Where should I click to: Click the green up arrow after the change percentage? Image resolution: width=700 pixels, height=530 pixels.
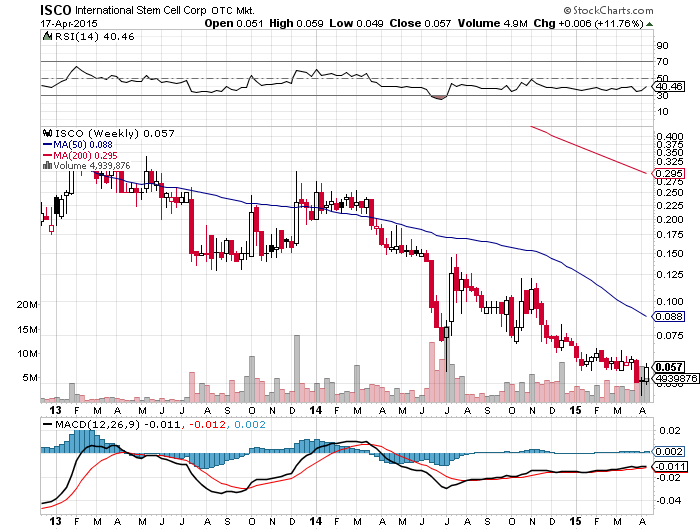click(x=649, y=24)
